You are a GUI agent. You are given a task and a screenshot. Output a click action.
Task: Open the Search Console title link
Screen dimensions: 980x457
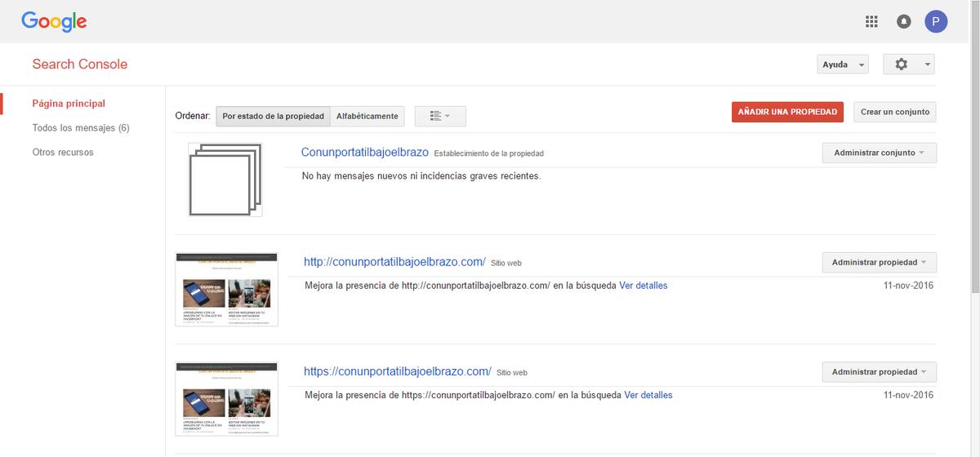point(80,64)
